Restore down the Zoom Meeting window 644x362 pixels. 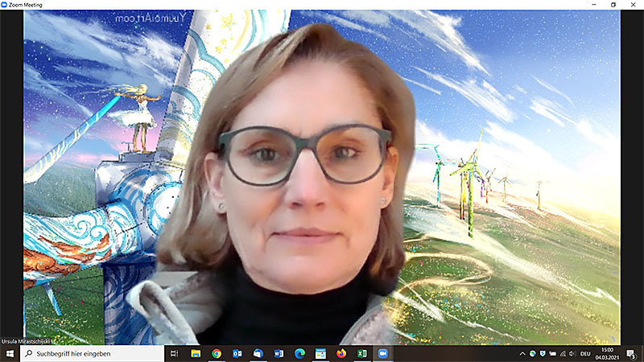[x=613, y=5]
